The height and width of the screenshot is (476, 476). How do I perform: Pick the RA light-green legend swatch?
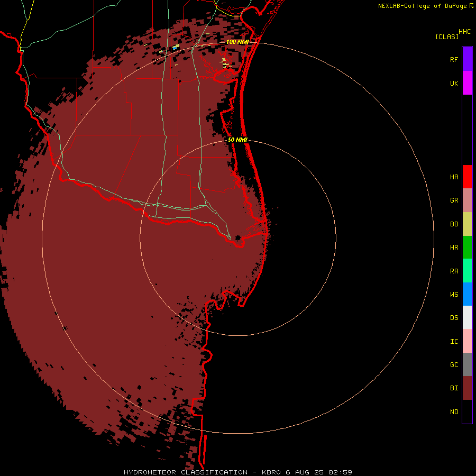467,271
